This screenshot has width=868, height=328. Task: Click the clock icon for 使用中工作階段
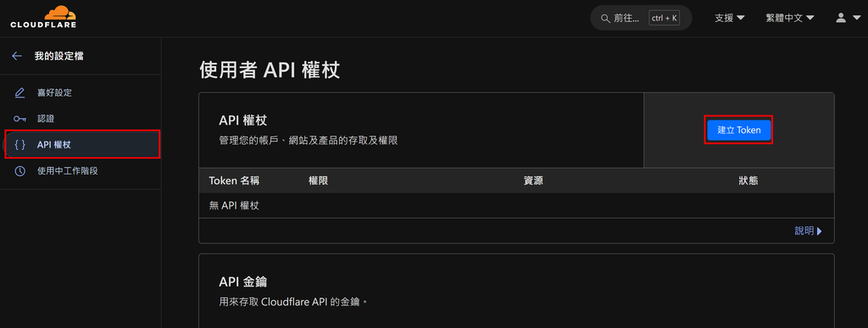click(20, 171)
